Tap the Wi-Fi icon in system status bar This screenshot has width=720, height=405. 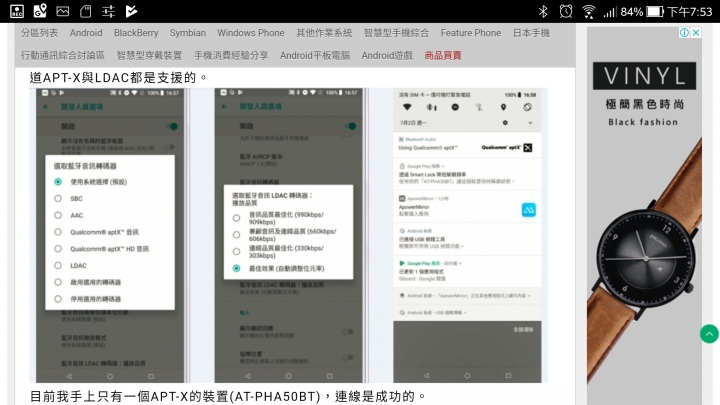[588, 11]
